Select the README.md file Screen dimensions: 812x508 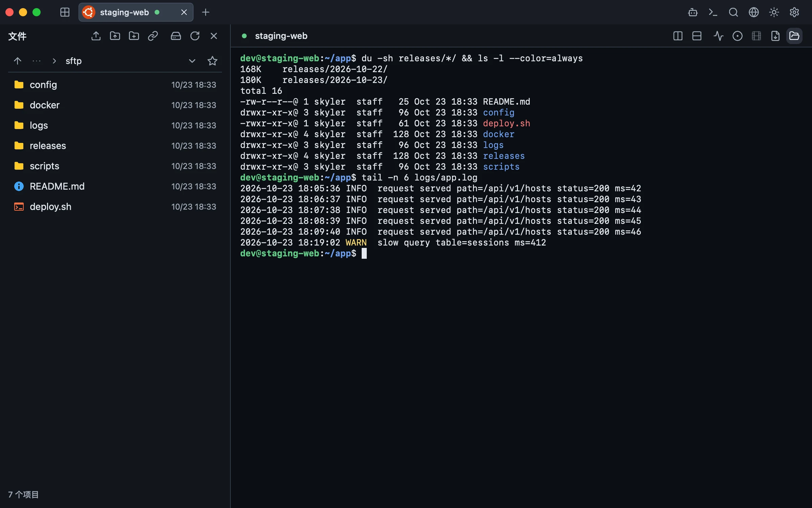point(115,186)
